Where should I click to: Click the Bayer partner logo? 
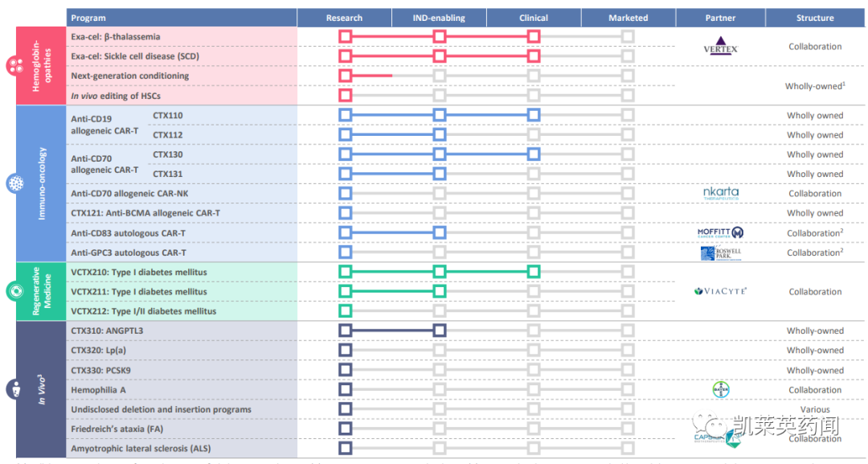click(720, 390)
